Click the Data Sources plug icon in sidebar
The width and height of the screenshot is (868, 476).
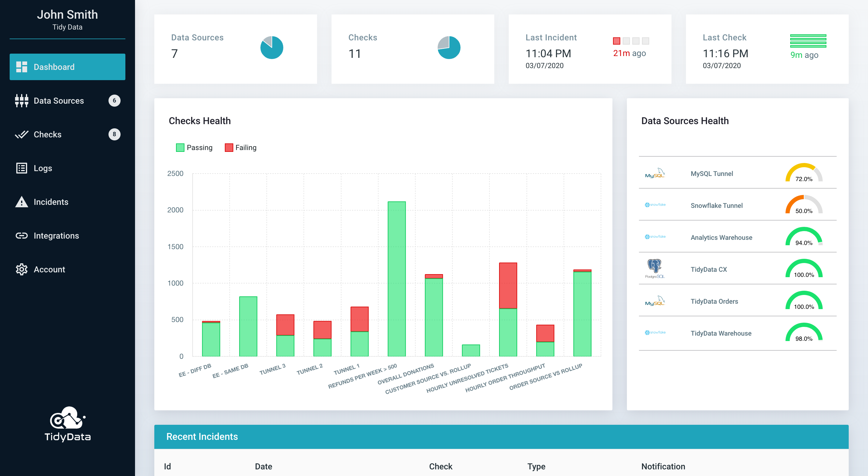point(22,100)
